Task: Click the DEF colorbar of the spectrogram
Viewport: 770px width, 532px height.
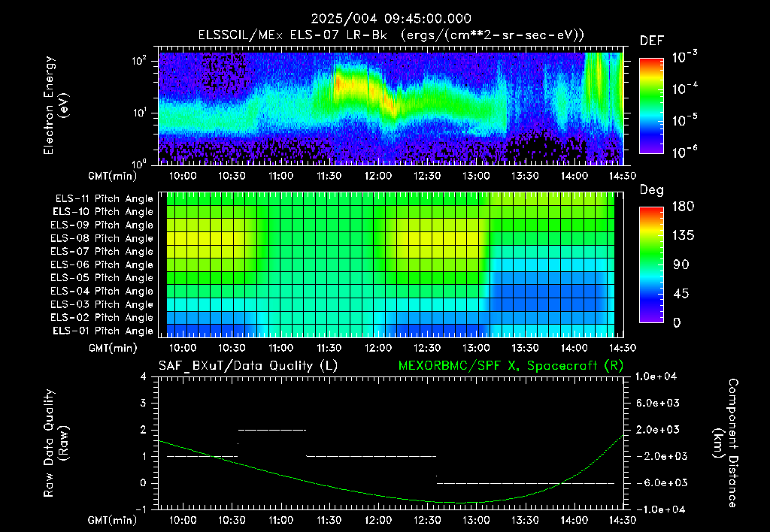Action: coord(651,106)
